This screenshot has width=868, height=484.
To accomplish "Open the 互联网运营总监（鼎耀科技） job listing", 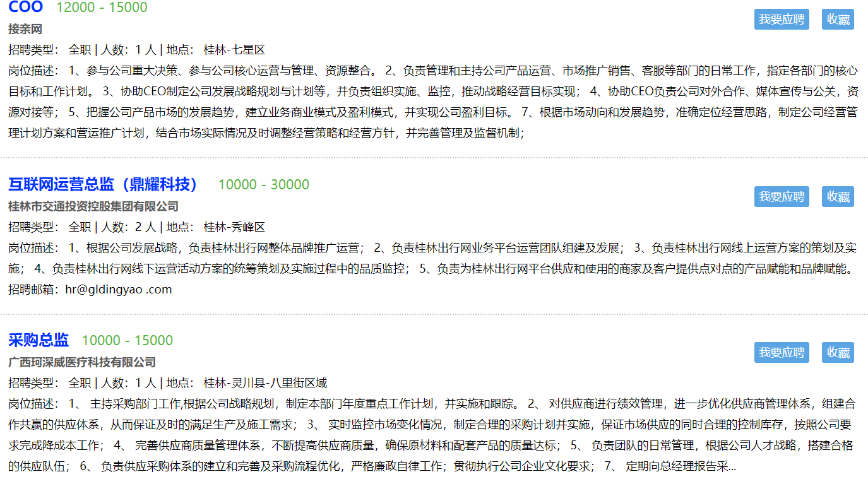I will click(103, 184).
